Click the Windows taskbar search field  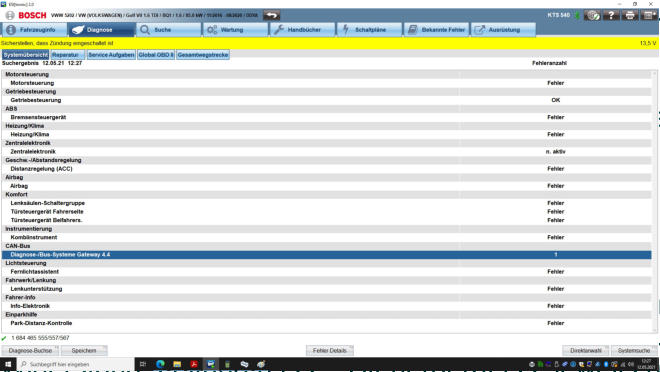(76, 364)
